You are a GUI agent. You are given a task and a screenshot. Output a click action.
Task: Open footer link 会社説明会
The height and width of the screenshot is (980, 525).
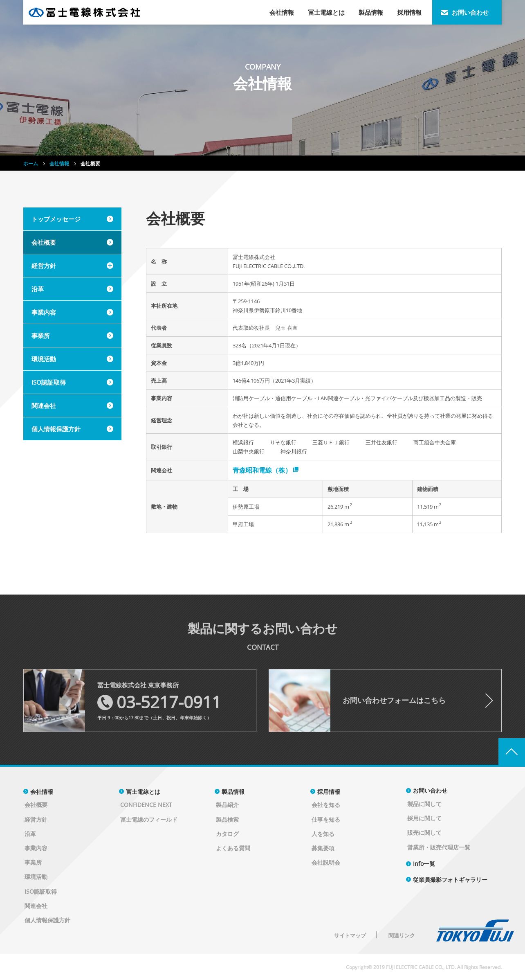click(x=326, y=863)
